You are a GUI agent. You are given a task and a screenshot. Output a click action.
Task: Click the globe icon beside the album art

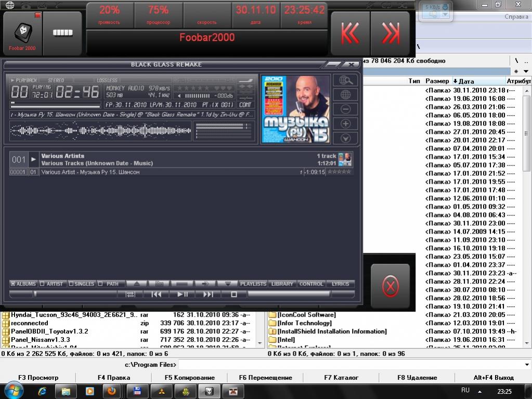point(346,95)
